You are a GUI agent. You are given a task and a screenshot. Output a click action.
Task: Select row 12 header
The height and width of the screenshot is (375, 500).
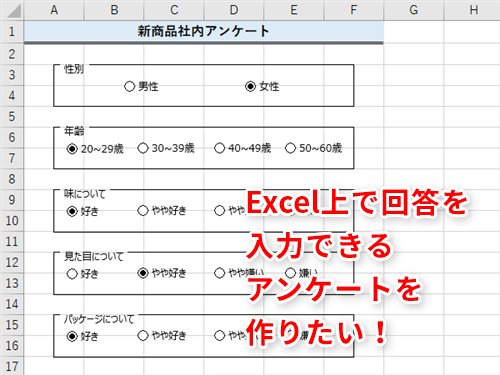(x=12, y=262)
